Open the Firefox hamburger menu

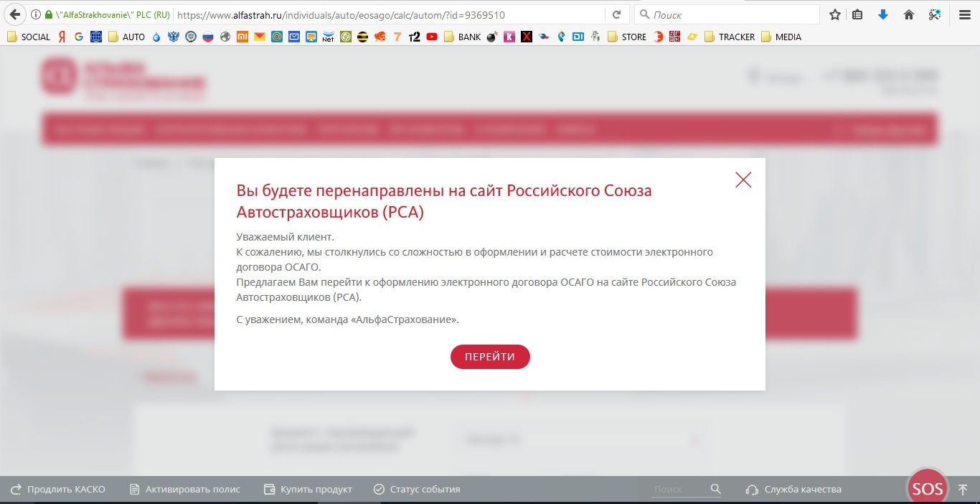click(x=965, y=14)
